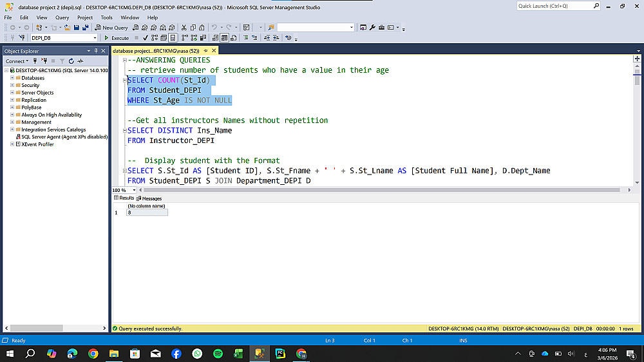
Task: Open the 100 % zoom dropdown
Action: tap(134, 190)
